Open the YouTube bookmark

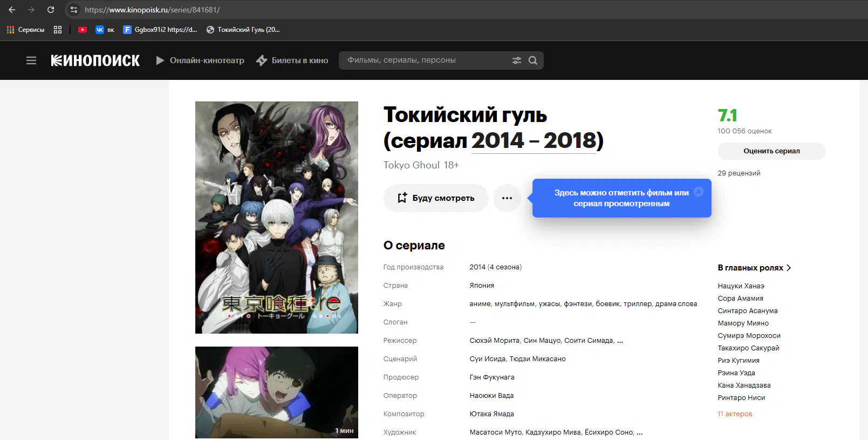tap(83, 30)
